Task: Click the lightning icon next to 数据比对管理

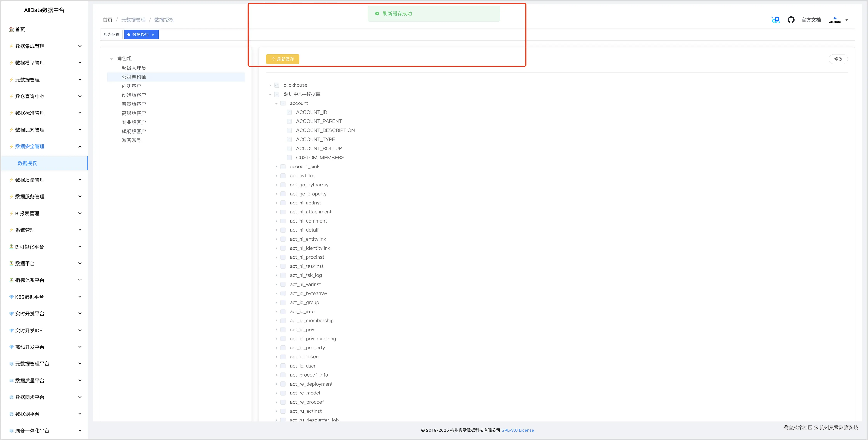Action: pyautogui.click(x=11, y=130)
